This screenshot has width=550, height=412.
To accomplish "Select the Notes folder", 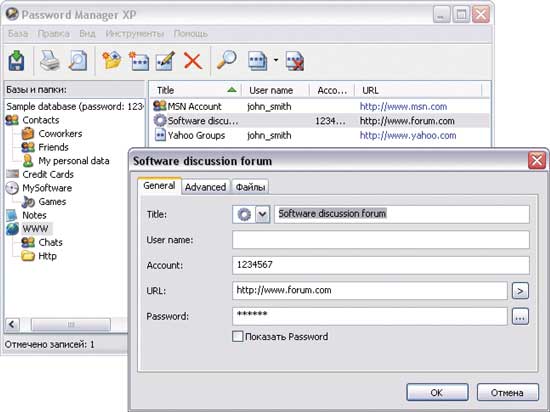I will tap(34, 215).
